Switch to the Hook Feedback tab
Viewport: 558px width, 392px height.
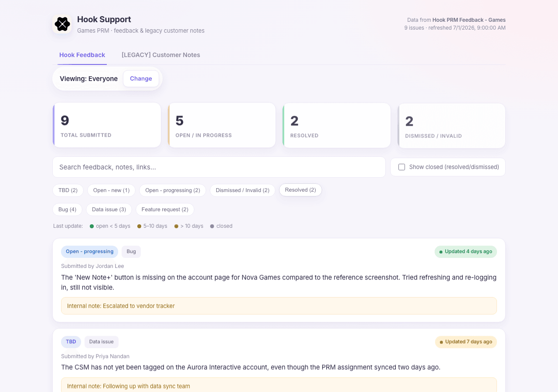click(x=82, y=55)
